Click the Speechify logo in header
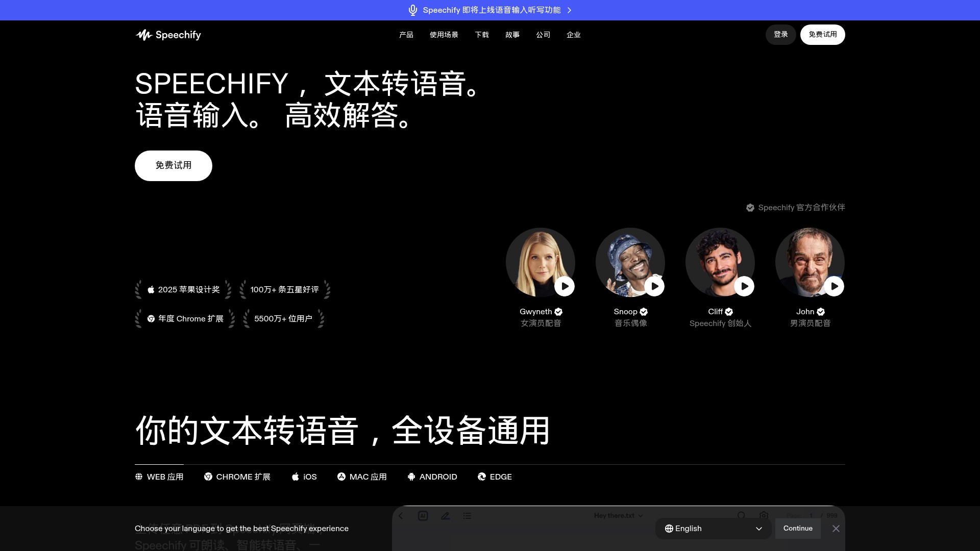Viewport: 980px width, 551px height. [x=168, y=35]
